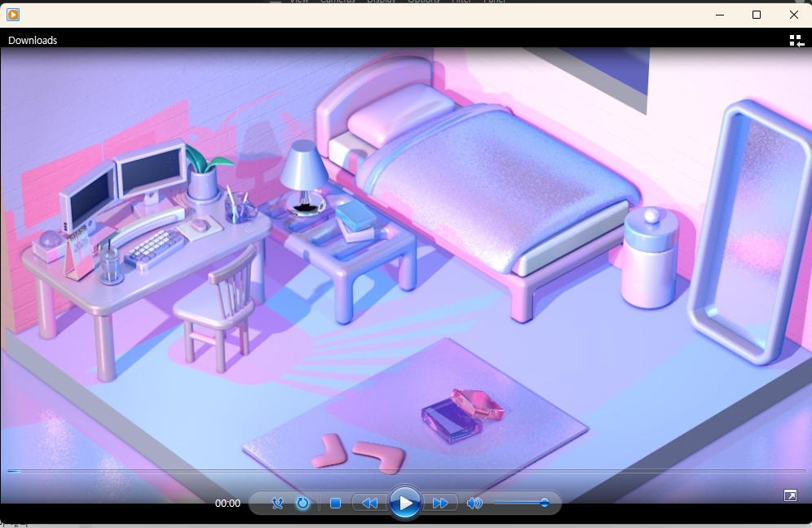
Task: Click the 00:00 elapsed time display
Action: point(227,504)
